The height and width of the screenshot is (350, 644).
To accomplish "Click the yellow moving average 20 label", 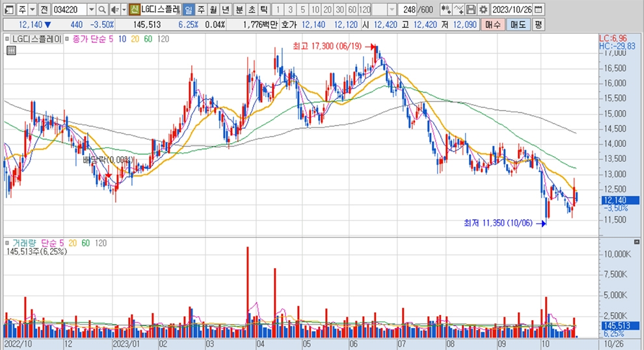I will [x=135, y=39].
